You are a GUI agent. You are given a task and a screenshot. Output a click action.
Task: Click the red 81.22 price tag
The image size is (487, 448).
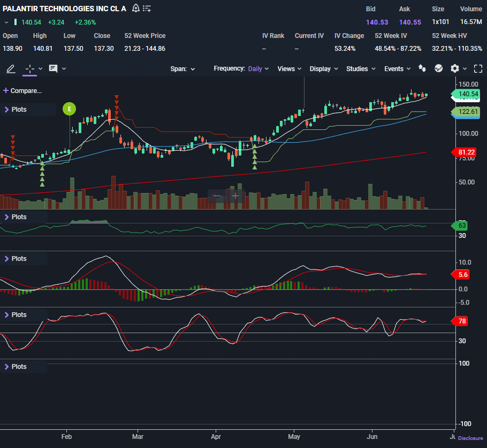click(464, 152)
